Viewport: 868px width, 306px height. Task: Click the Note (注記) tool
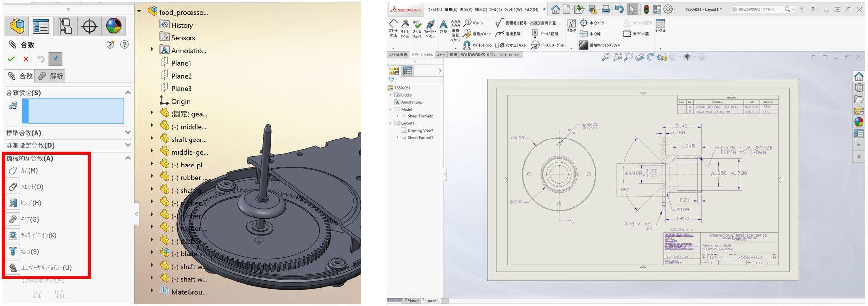[443, 27]
